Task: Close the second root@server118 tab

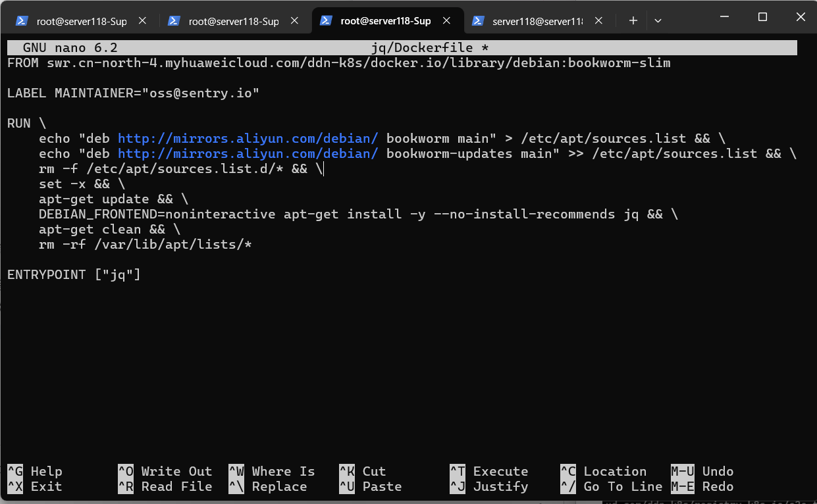Action: [x=294, y=21]
